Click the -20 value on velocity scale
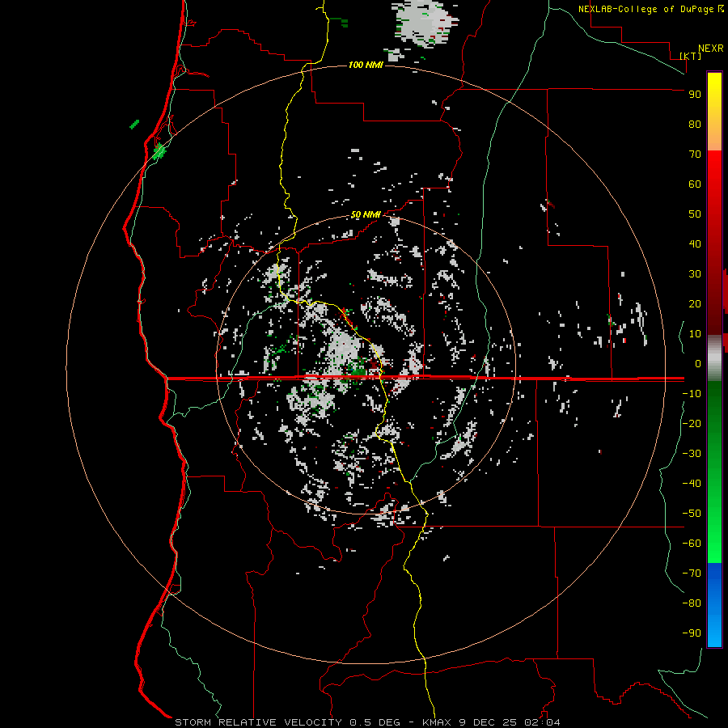The width and height of the screenshot is (728, 728). coord(692,423)
